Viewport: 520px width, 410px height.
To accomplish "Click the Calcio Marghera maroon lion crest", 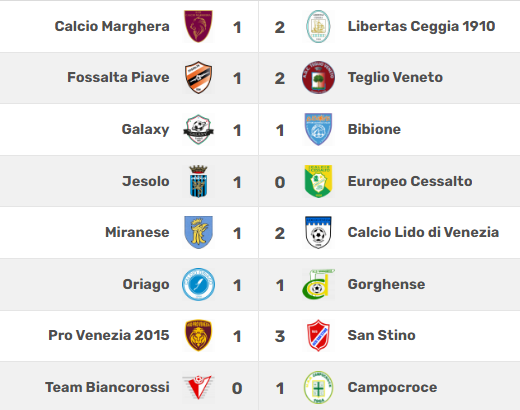I will point(198,26).
